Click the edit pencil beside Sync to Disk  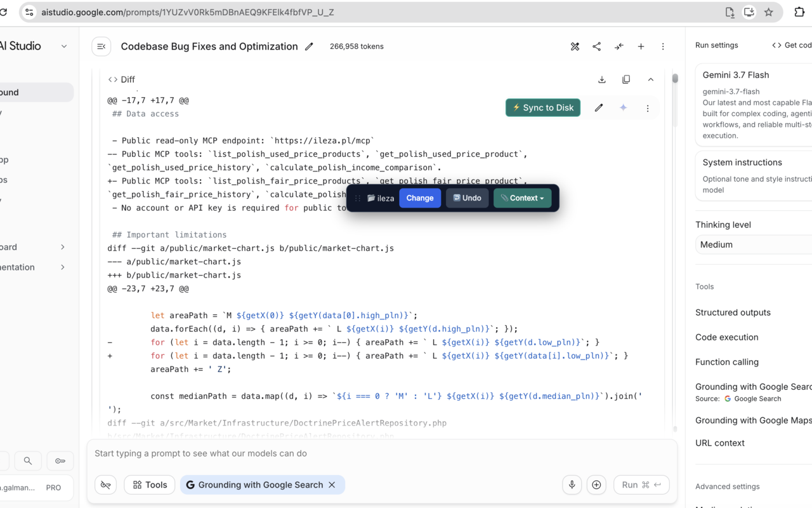click(x=598, y=108)
